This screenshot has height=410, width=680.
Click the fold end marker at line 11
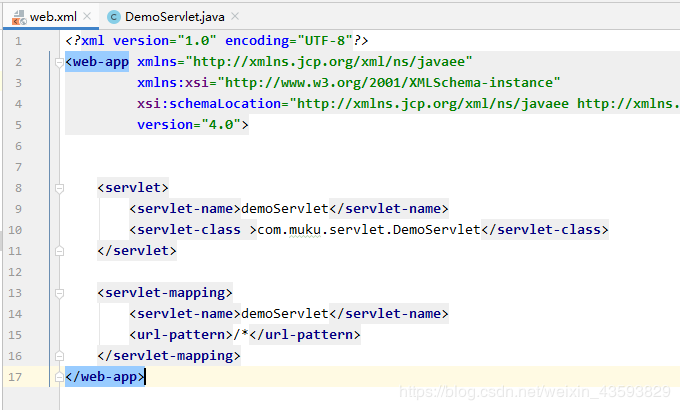point(59,251)
